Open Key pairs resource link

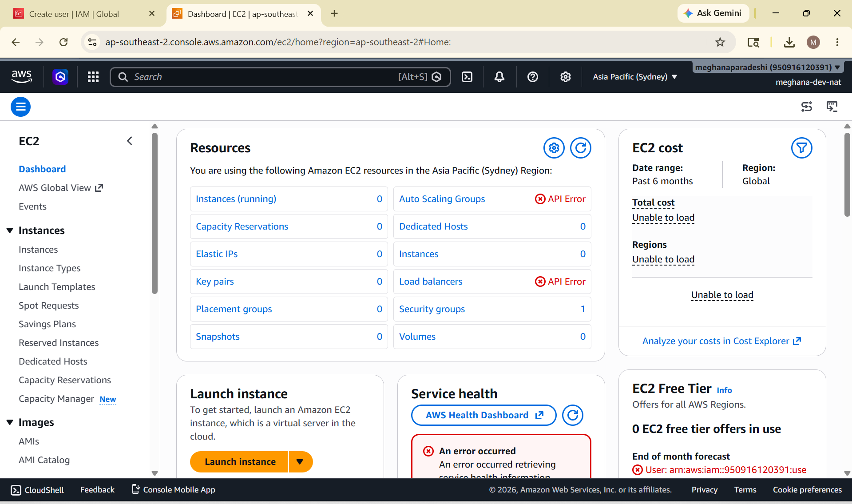pos(215,282)
